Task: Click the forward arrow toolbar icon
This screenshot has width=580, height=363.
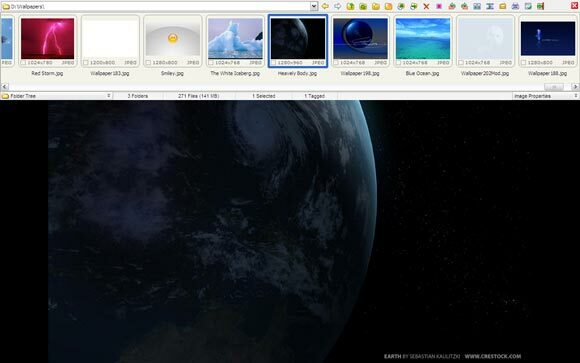Action: pyautogui.click(x=338, y=6)
